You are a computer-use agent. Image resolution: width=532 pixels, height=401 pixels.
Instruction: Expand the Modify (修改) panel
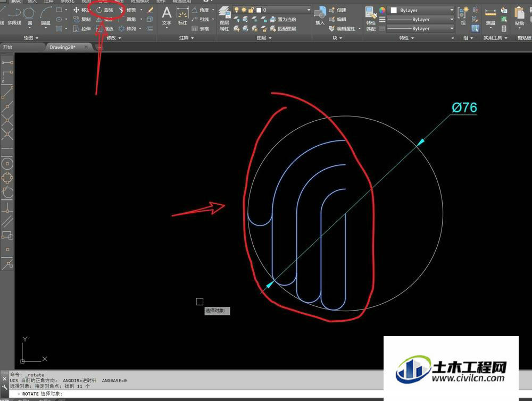[x=114, y=38]
